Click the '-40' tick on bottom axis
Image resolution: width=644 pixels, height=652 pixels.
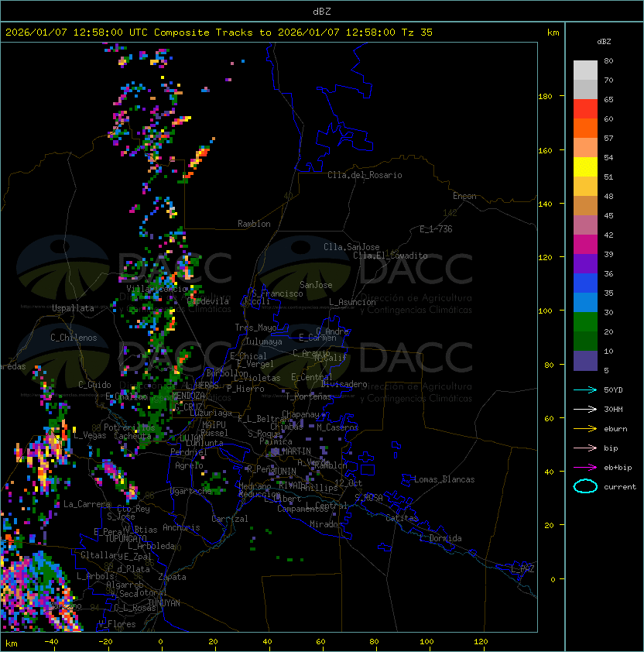[51, 641]
